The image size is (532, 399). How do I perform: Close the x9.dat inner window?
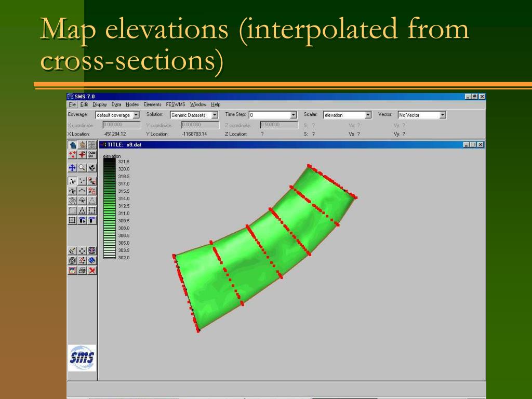tap(481, 144)
